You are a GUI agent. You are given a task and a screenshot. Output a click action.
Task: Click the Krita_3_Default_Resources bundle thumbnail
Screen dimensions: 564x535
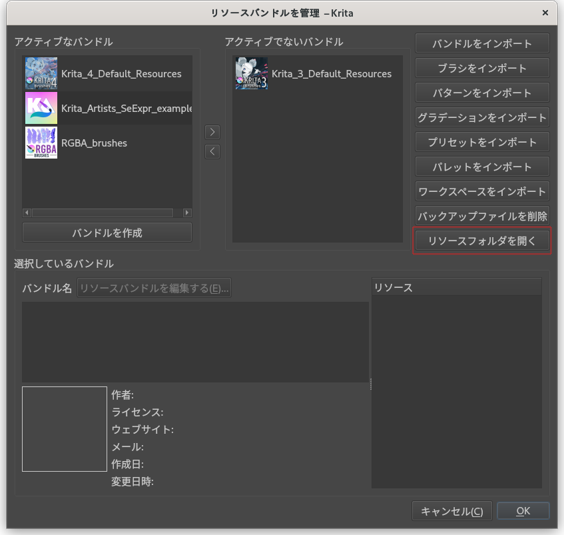click(251, 73)
